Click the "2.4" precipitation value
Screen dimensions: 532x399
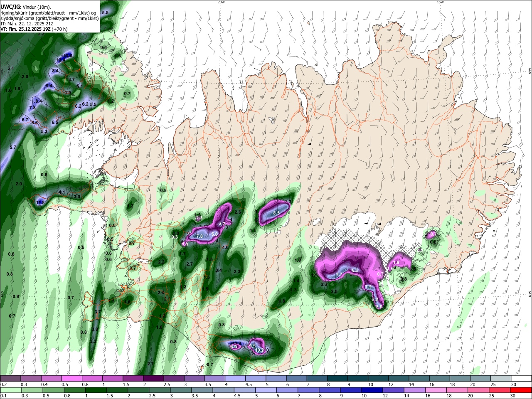[160, 293]
